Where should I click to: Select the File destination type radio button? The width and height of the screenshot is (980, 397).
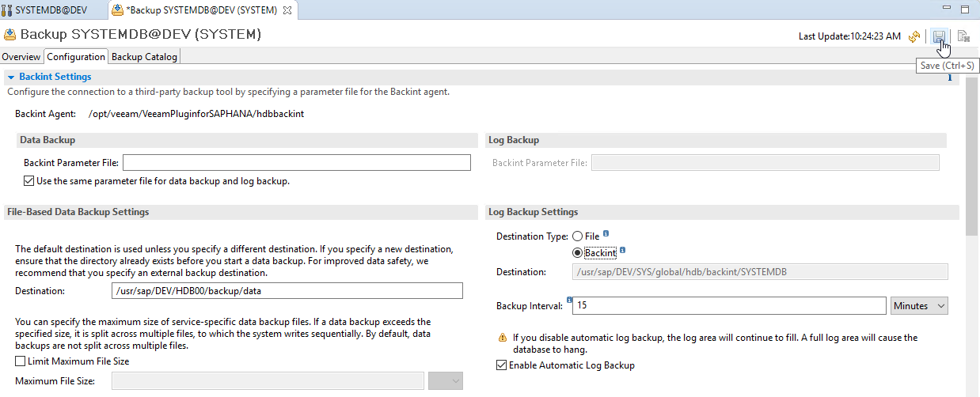pyautogui.click(x=577, y=236)
